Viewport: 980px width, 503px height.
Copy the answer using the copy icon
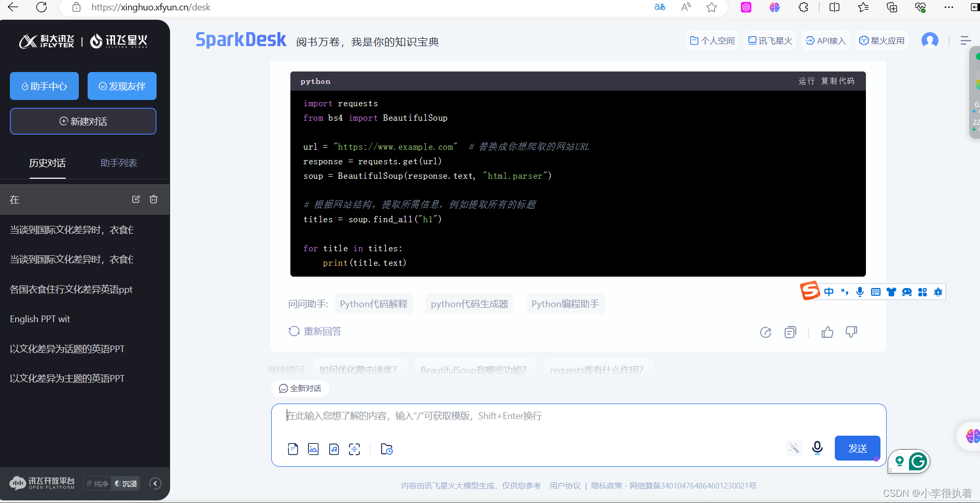[790, 333]
